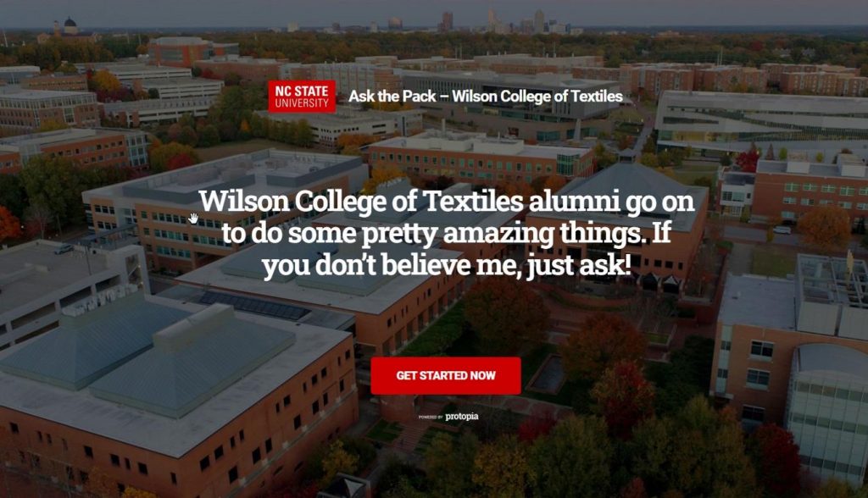Click the white modern library building at upper right
868x498 pixels.
pyautogui.click(x=761, y=122)
